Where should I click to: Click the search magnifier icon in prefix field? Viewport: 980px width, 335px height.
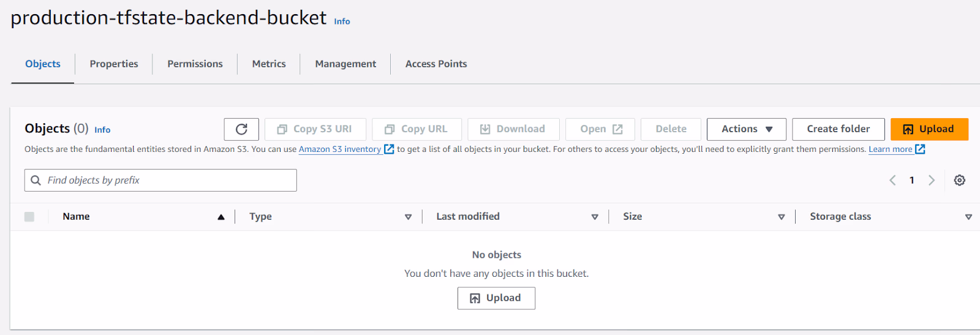pos(36,180)
